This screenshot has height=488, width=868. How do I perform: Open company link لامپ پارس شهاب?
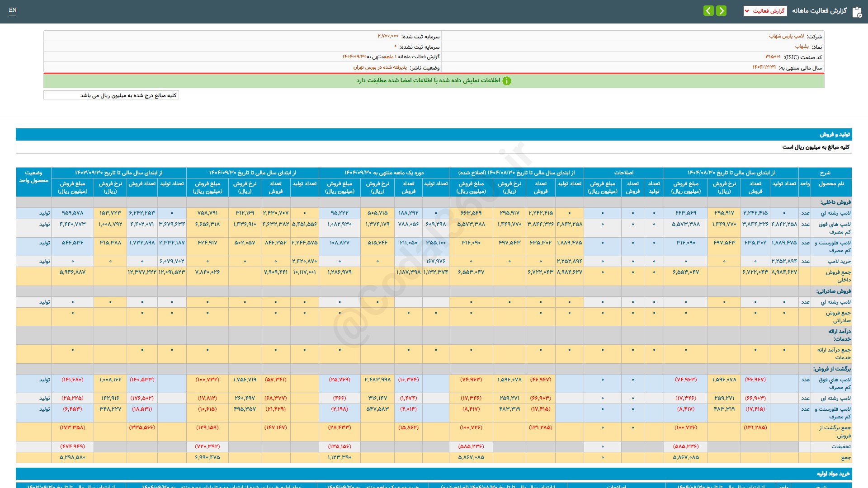[786, 36]
